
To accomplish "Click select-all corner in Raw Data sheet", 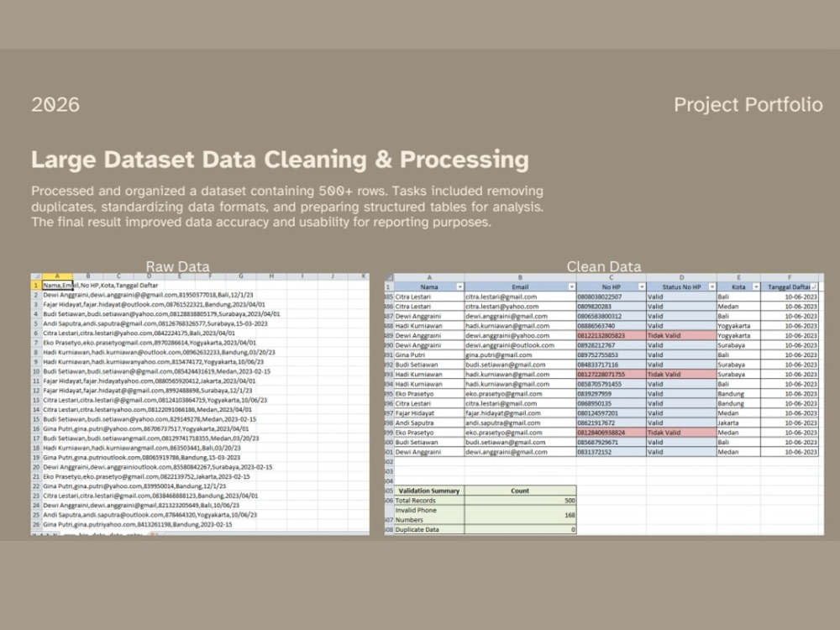I will click(36, 276).
